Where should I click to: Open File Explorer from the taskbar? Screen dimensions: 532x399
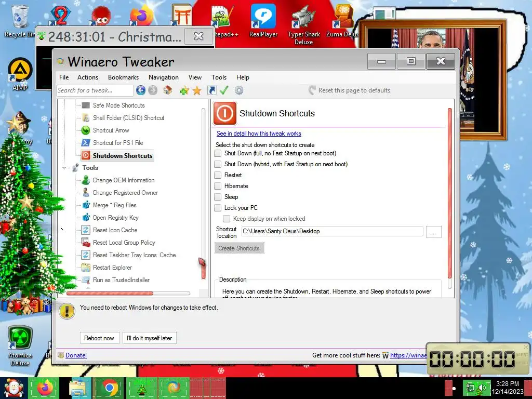(x=78, y=388)
